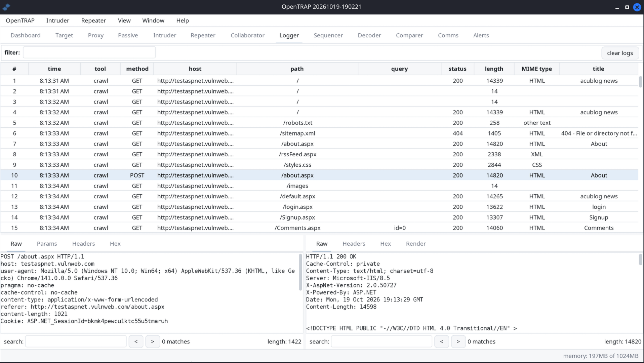Go to next match in response search
644x363 pixels.
pos(458,341)
